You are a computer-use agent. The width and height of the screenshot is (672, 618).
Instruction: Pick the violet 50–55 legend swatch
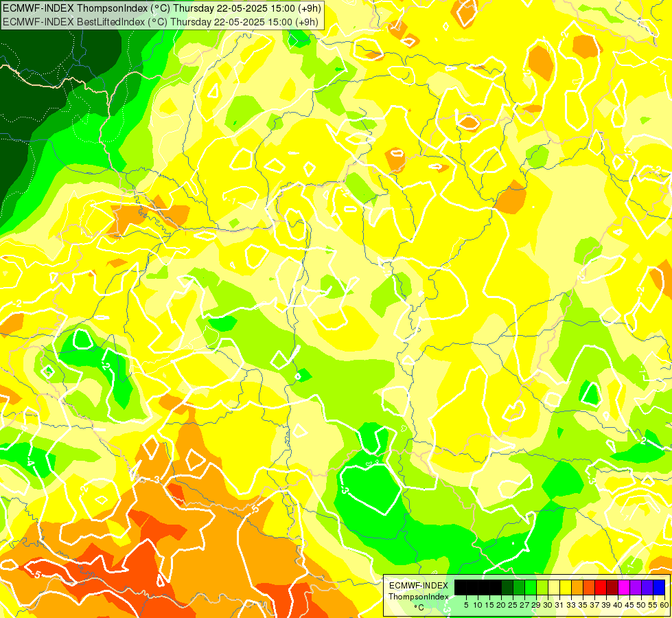[647, 587]
